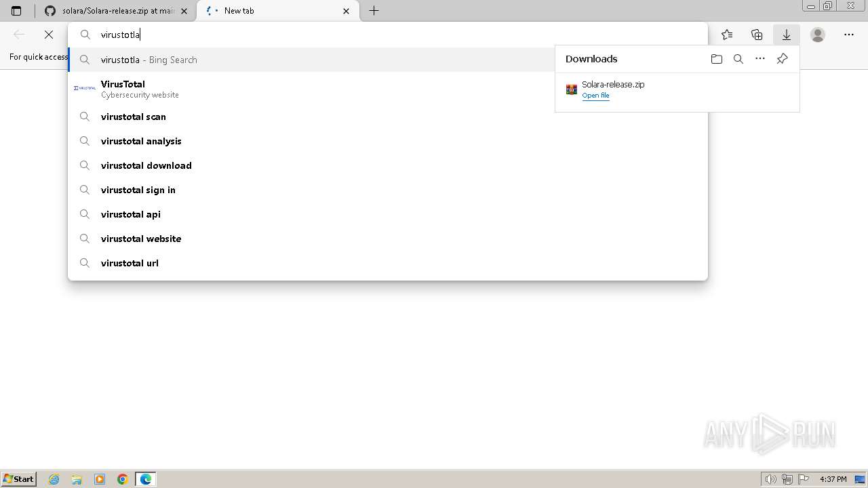Open volume control in system tray
The width and height of the screenshot is (868, 488).
pos(771,479)
